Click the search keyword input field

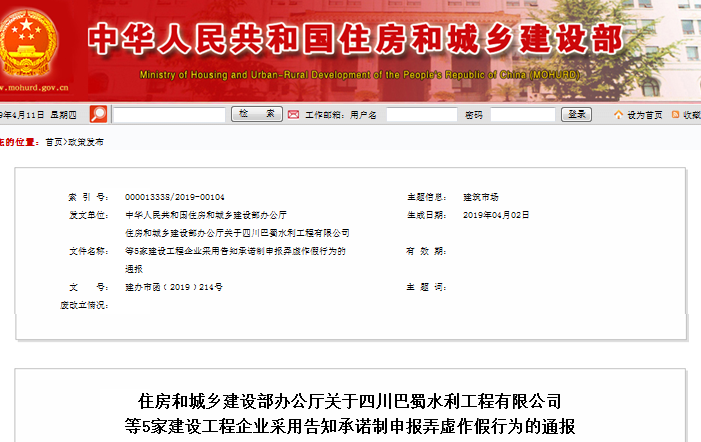coord(168,115)
